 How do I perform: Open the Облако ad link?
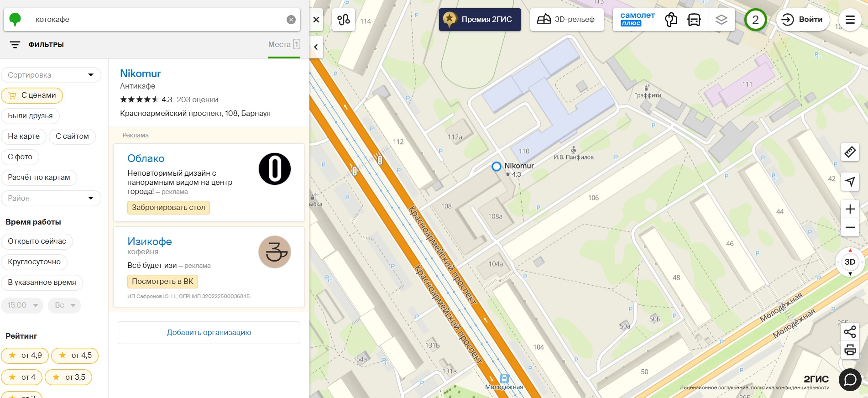coord(146,158)
